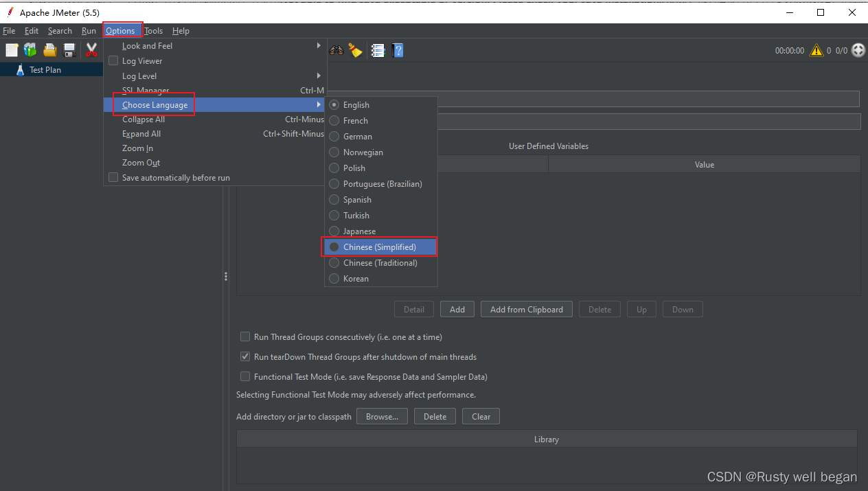Choose Chinese (Simplified) language
The height and width of the screenshot is (491, 868).
click(x=381, y=247)
